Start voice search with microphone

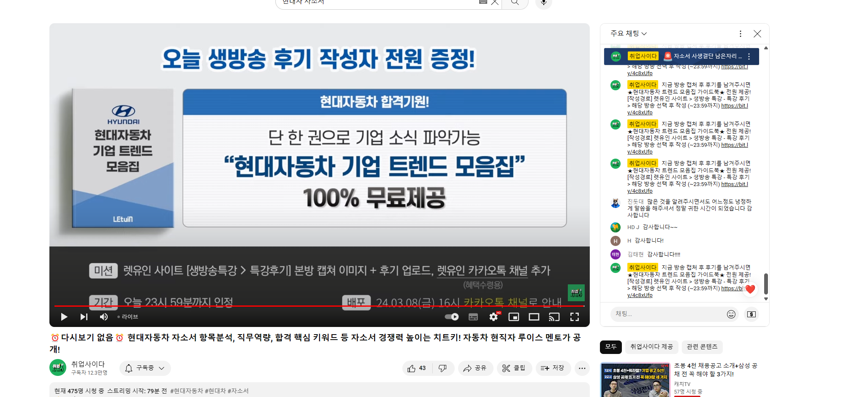[544, 3]
